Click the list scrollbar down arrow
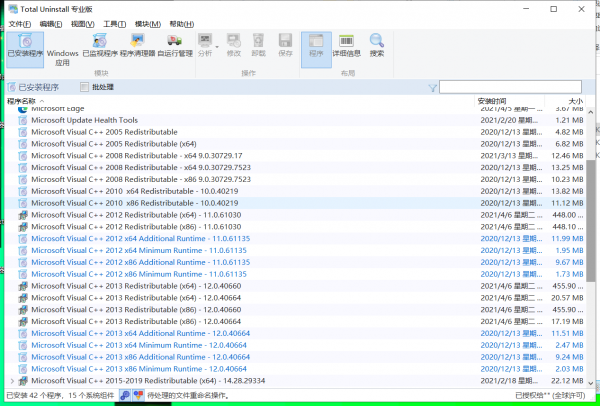The image size is (600, 406). coord(590,383)
